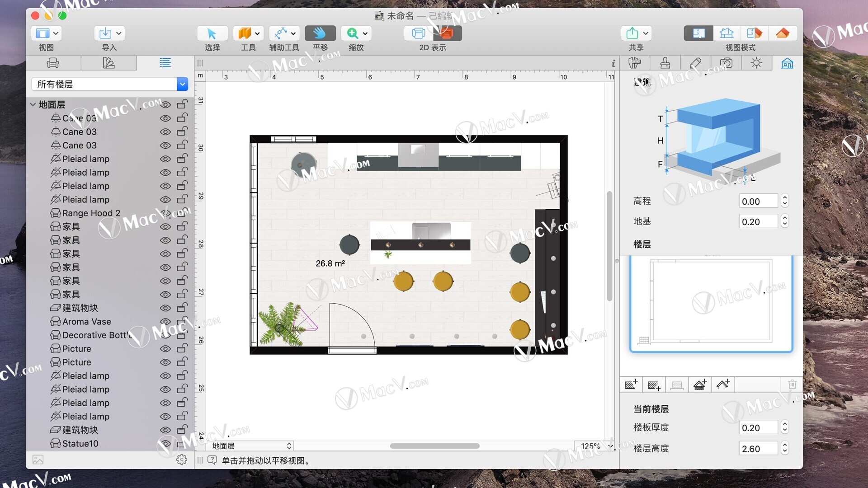Switch to the object library tab
This screenshot has width=868, height=488.
click(53, 63)
